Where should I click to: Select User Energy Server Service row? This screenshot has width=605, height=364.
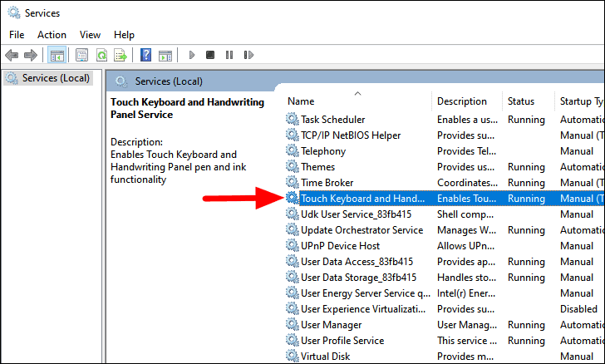[x=445, y=293]
